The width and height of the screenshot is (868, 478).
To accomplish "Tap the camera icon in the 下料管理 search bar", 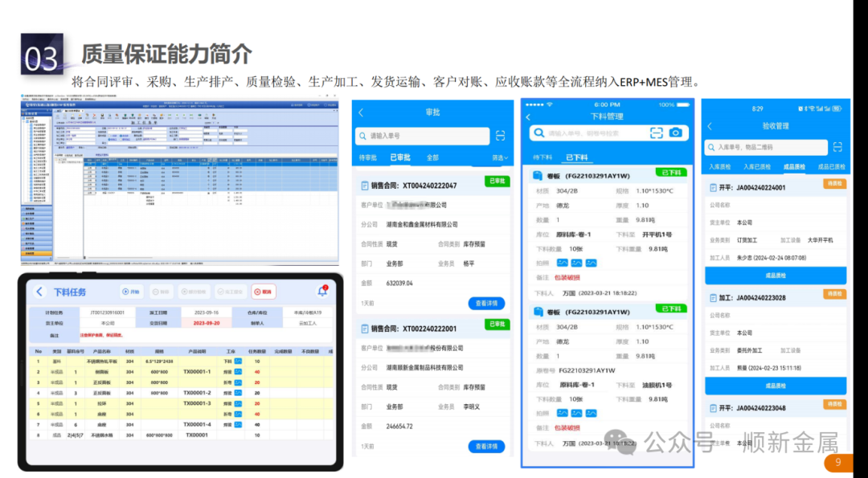I will (676, 133).
